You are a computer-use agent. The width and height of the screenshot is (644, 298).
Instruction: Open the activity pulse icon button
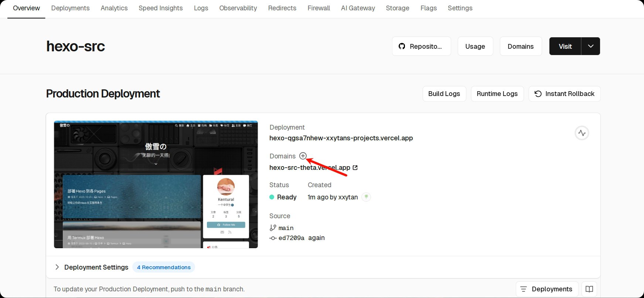pyautogui.click(x=582, y=133)
